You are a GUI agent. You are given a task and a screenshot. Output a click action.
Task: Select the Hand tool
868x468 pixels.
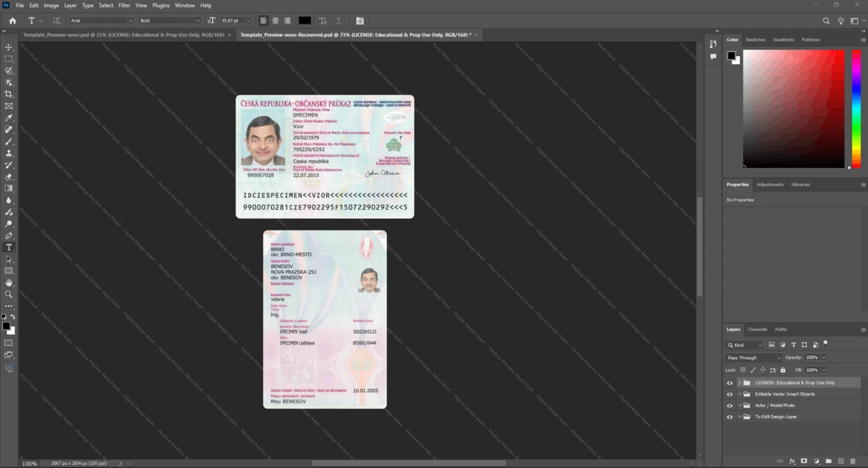tap(9, 283)
